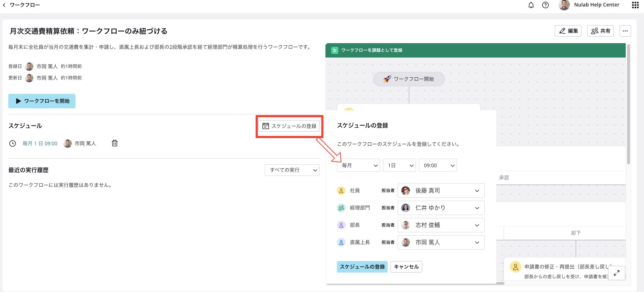The width and height of the screenshot is (644, 292).
Task: Open the notifications bell
Action: [x=531, y=5]
